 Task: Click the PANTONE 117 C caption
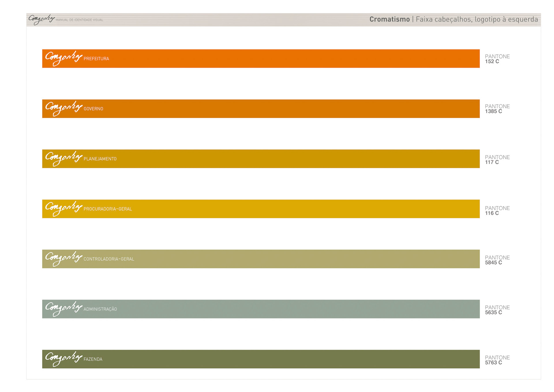[x=497, y=160]
